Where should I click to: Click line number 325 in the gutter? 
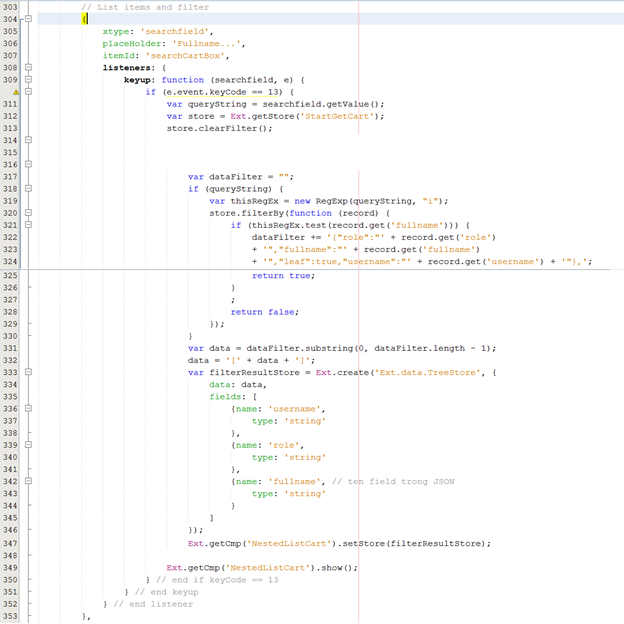click(10, 275)
